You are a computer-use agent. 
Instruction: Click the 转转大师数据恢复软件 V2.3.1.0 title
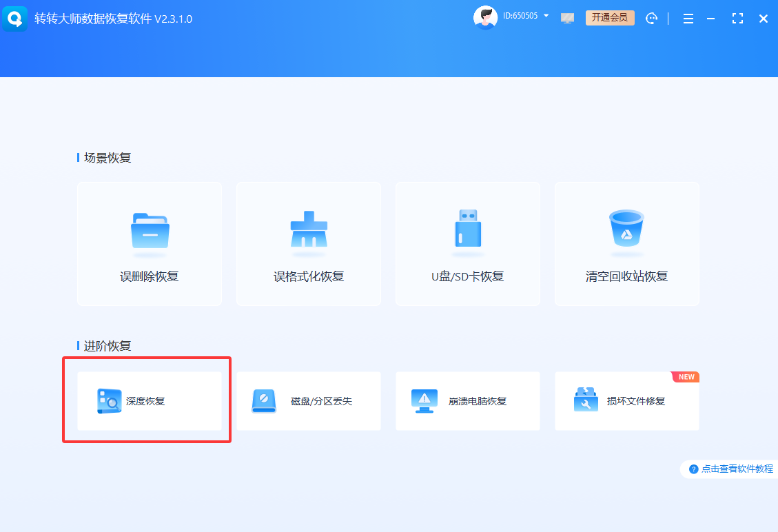113,19
